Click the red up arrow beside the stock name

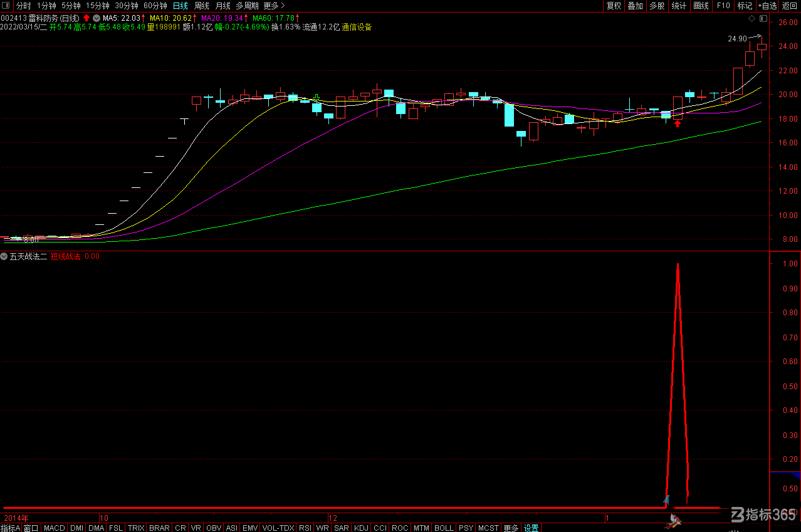pyautogui.click(x=86, y=18)
